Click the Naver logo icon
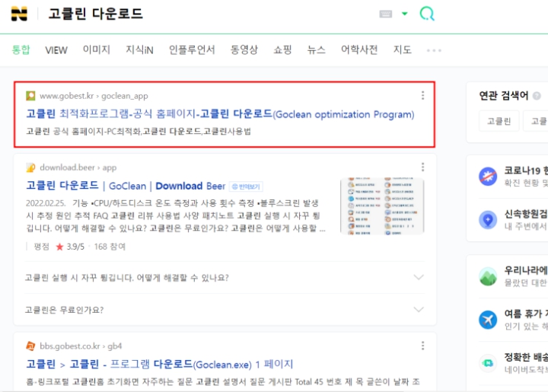 coord(19,14)
